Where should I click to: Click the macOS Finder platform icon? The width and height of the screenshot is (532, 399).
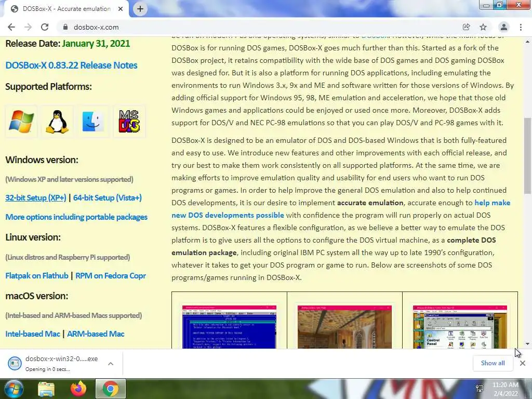93,122
